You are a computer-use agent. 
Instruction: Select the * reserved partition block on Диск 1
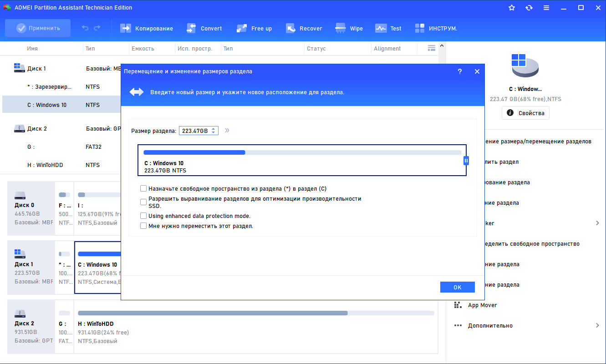(64, 268)
